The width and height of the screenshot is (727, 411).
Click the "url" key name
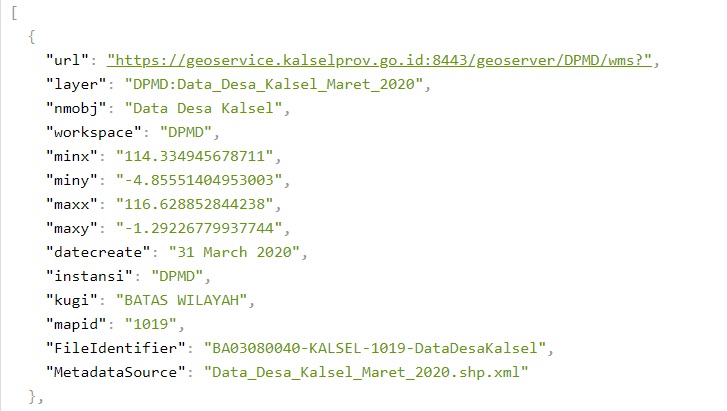67,61
